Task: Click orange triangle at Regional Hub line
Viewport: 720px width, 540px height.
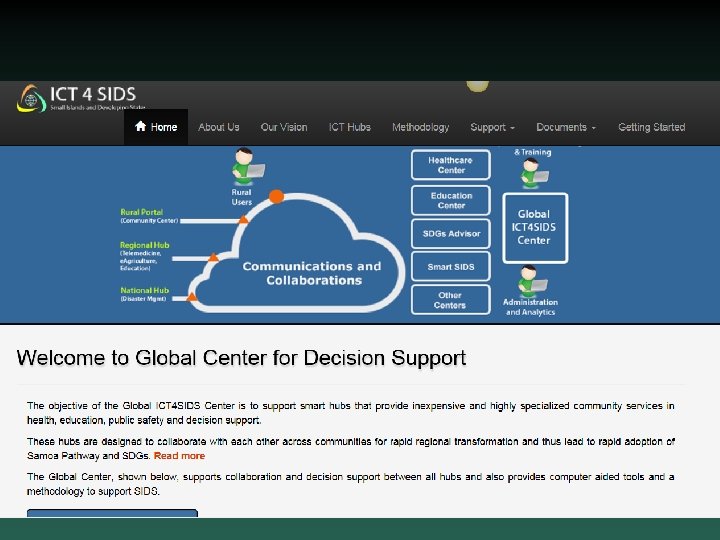Action: click(x=213, y=257)
